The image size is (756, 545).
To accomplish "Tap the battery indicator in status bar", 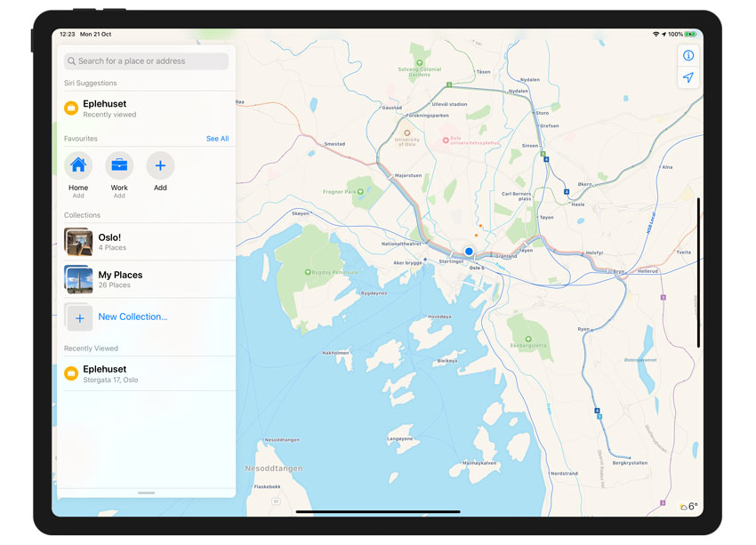I will tap(690, 34).
